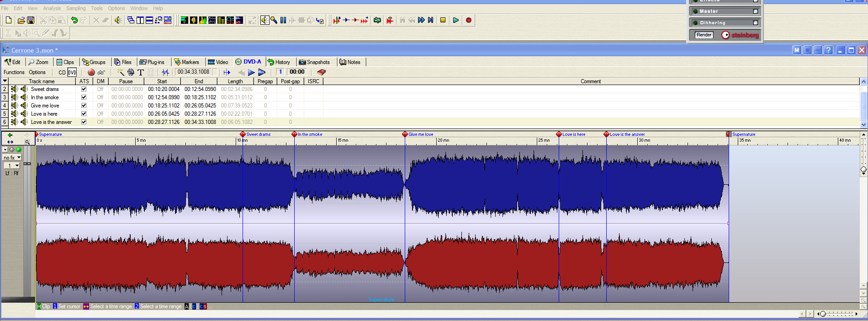Uncheck ATS for Sweet drams
The height and width of the screenshot is (321, 868).
point(84,89)
